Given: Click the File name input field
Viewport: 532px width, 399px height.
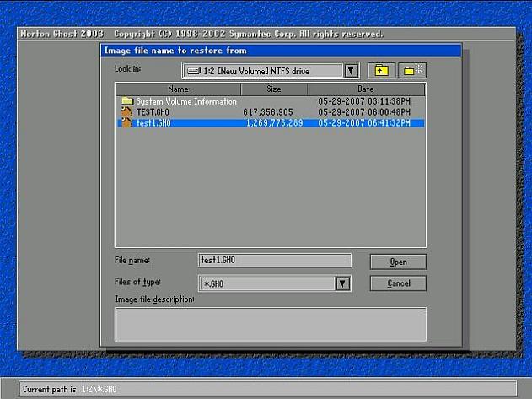Looking at the screenshot, I should 275,261.
